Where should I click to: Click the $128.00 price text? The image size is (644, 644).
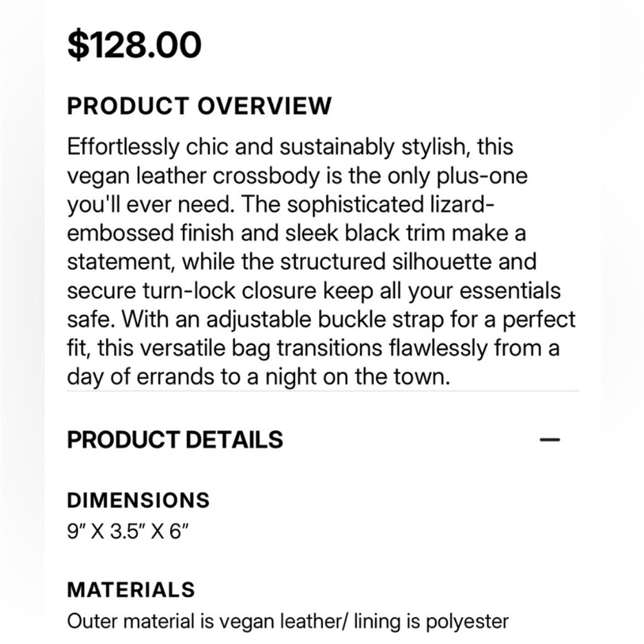[x=135, y=45]
